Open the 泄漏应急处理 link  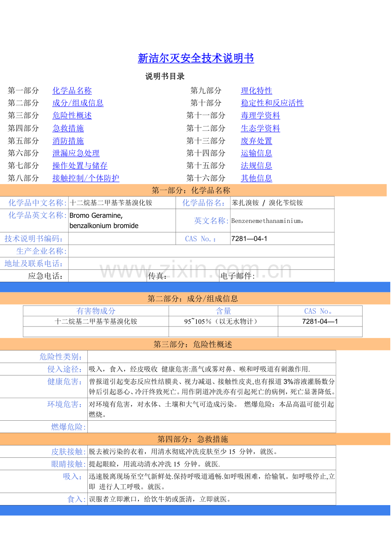pyautogui.click(x=76, y=153)
